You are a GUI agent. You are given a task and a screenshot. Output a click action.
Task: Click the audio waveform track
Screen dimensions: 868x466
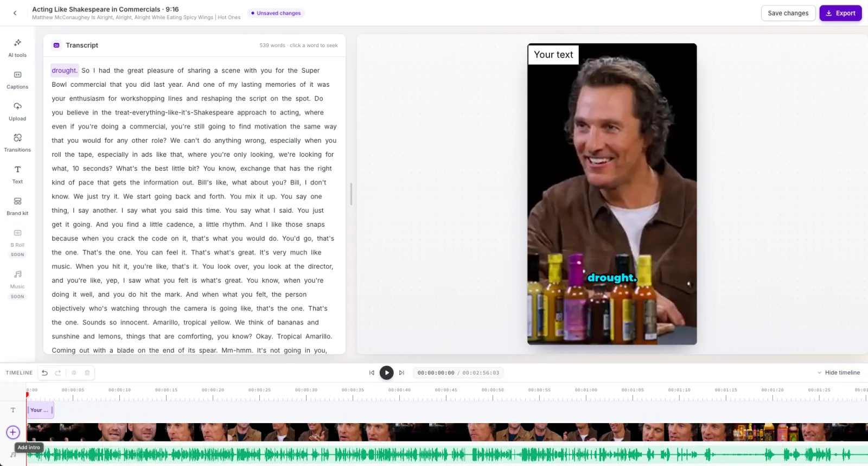tap(447, 455)
